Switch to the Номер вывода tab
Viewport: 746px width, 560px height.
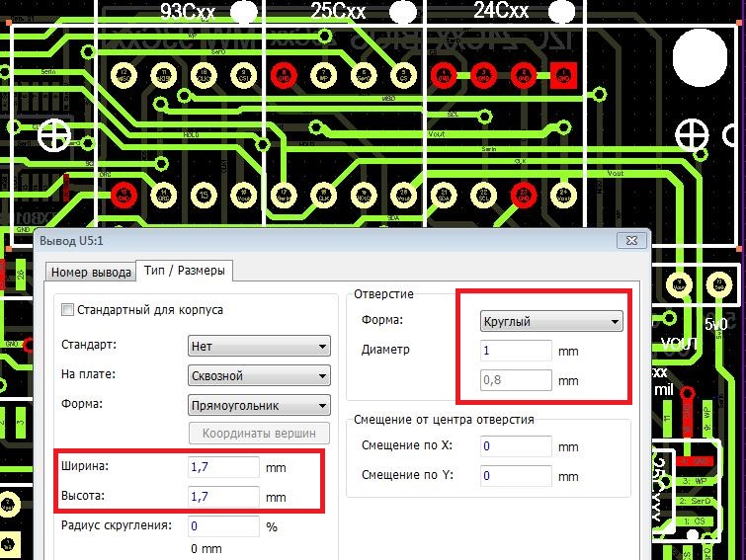pyautogui.click(x=91, y=272)
